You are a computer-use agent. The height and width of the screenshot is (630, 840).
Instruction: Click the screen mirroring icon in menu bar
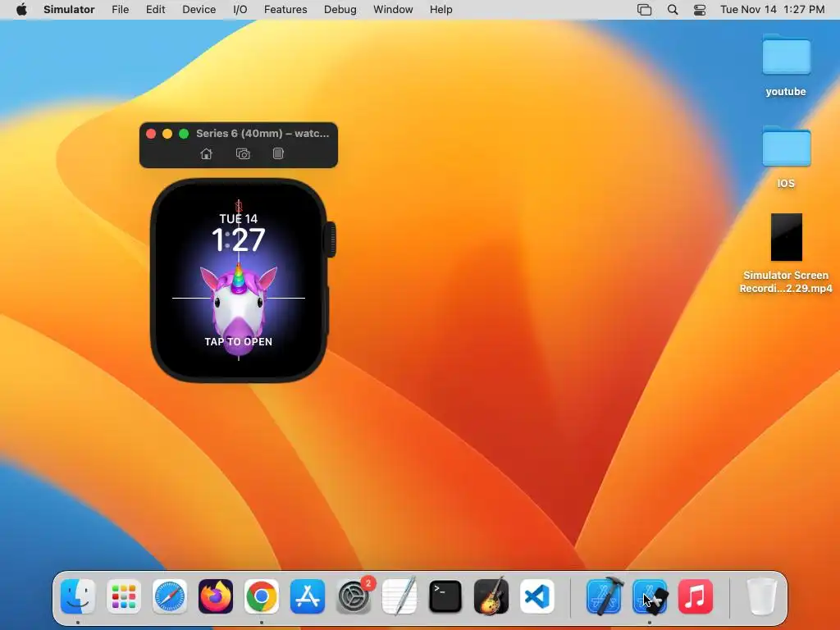pyautogui.click(x=645, y=10)
